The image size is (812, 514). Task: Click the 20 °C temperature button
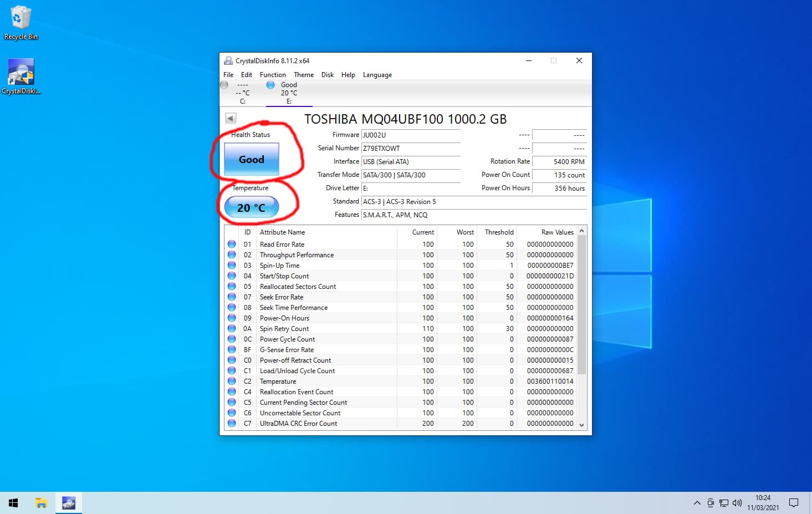point(252,208)
